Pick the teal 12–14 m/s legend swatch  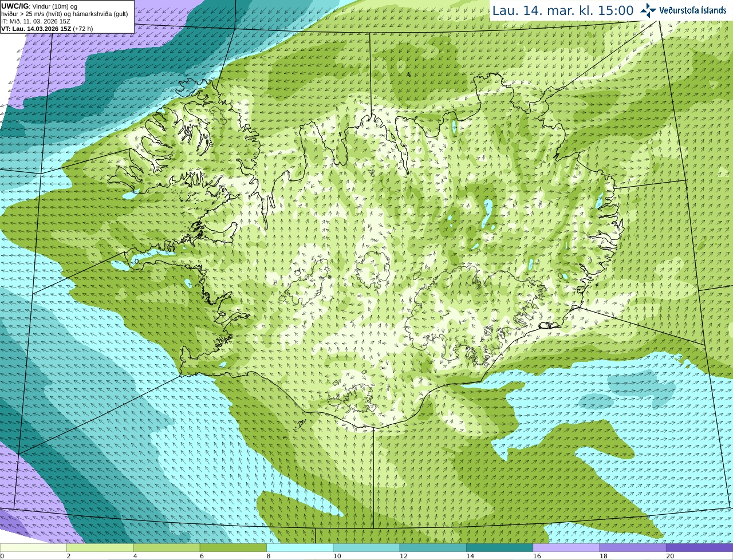tap(433, 547)
